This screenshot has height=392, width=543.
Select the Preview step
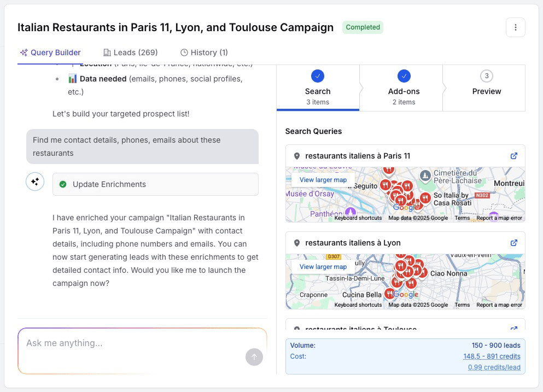tap(486, 87)
